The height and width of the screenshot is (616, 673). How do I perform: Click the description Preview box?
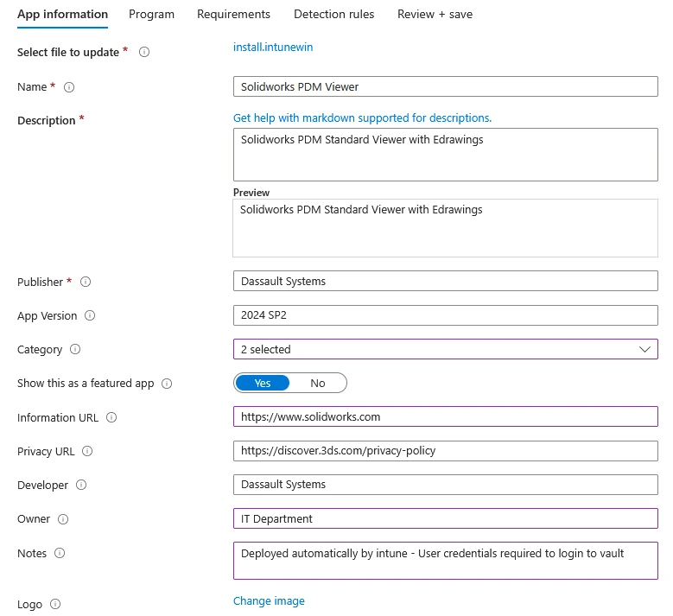[445, 228]
